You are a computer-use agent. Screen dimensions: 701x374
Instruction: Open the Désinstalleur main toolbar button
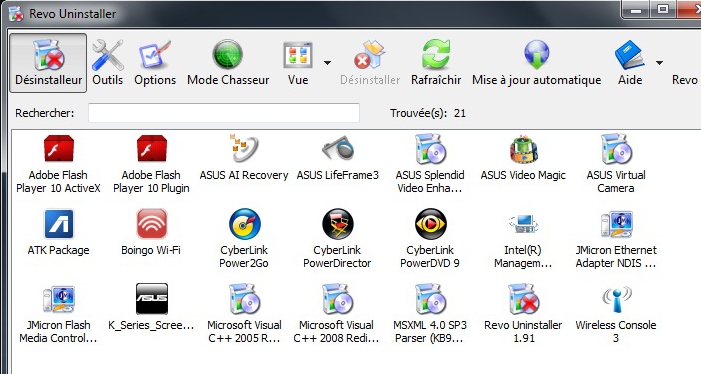(x=48, y=63)
